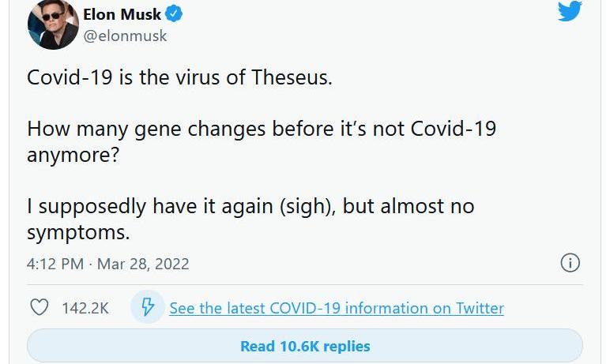Click the blue verified badge

[174, 14]
